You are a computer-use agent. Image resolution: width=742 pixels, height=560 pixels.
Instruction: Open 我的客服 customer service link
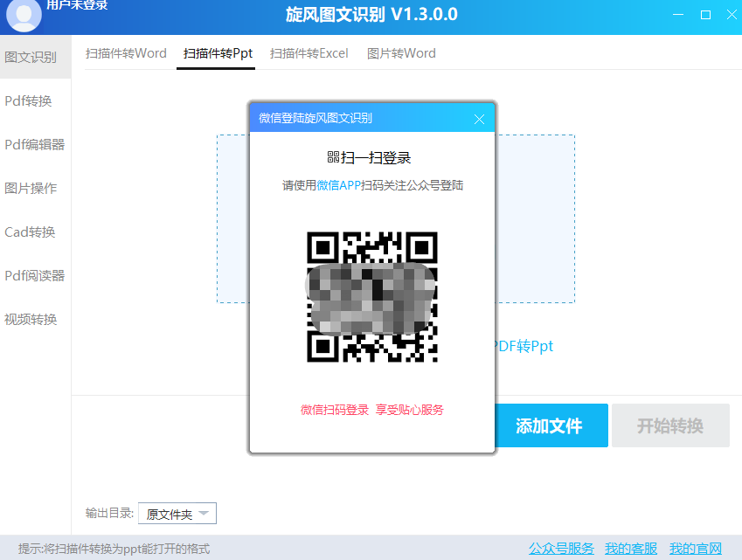[630, 547]
